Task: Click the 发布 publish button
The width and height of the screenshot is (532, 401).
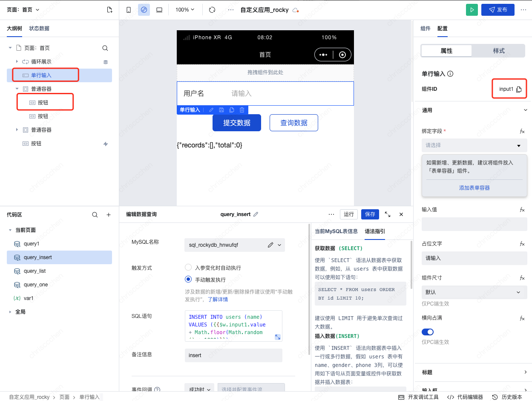Action: click(497, 10)
